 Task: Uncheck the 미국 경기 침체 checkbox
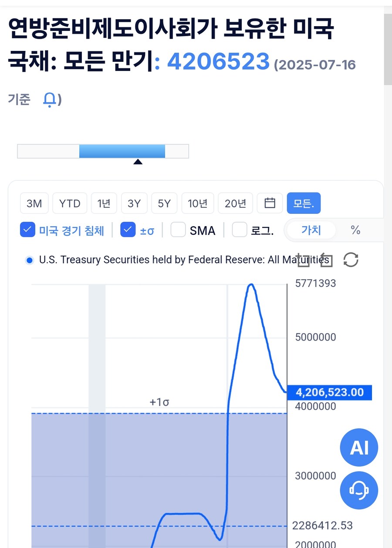(27, 230)
